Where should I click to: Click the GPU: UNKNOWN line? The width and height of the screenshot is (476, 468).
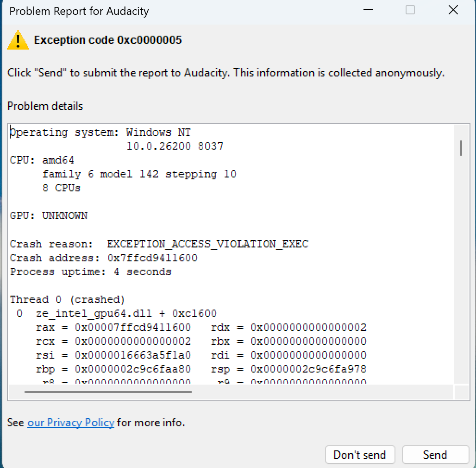tap(49, 216)
